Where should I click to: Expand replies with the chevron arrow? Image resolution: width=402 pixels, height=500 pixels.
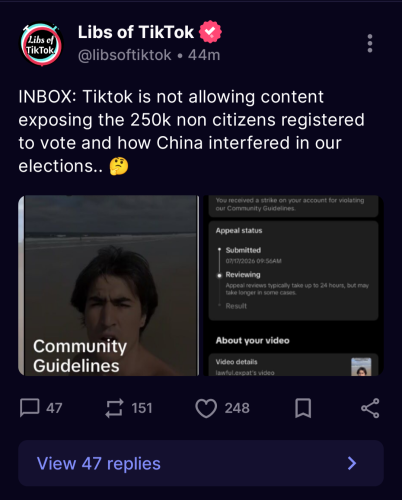[x=352, y=463]
